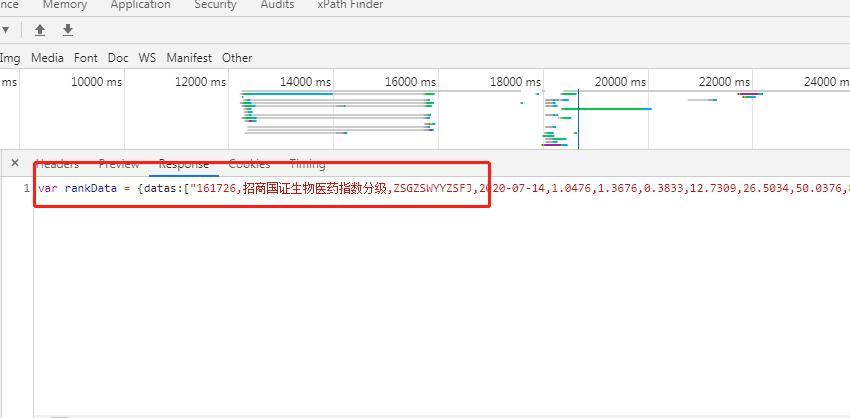Click the 12000 ms timeline label
The image size is (850, 418).
201,82
